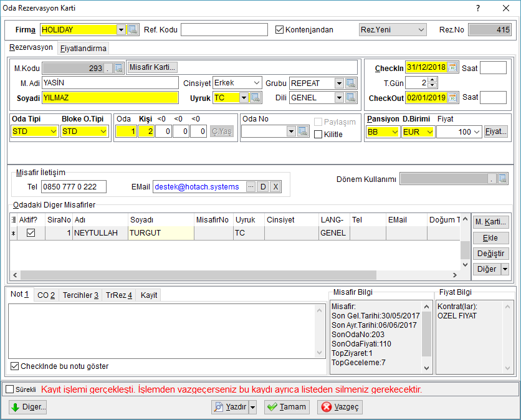Open the M.Kodu guest lookup icon
The height and width of the screenshot is (420, 521).
click(118, 68)
